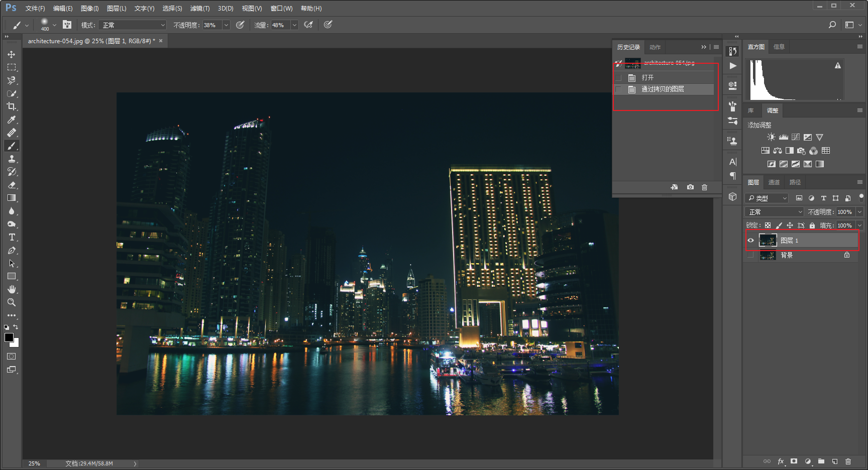Open layer filter 类型 dropdown
Image resolution: width=868 pixels, height=470 pixels.
pyautogui.click(x=767, y=198)
